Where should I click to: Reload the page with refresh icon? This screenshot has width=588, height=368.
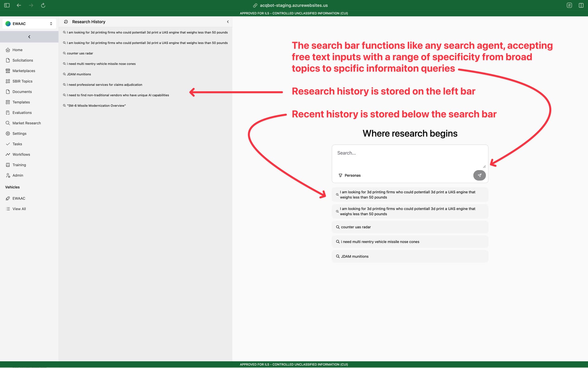pyautogui.click(x=43, y=5)
